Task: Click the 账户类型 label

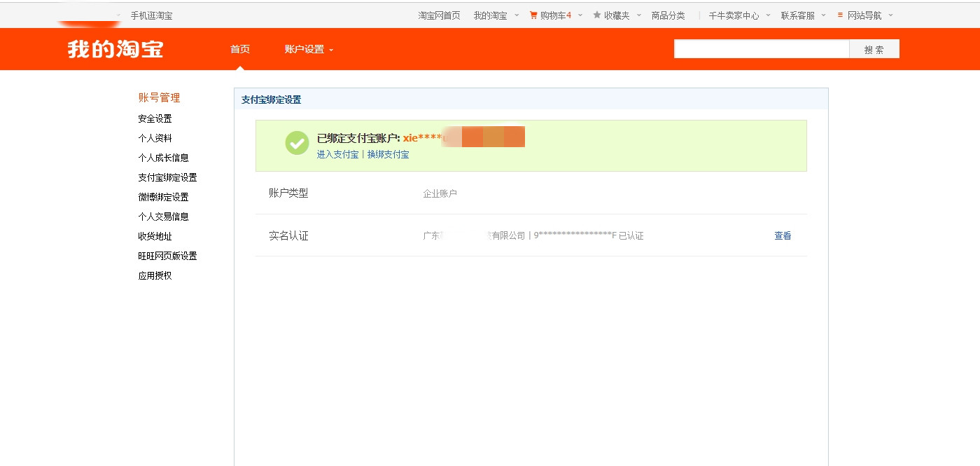Action: click(x=288, y=193)
